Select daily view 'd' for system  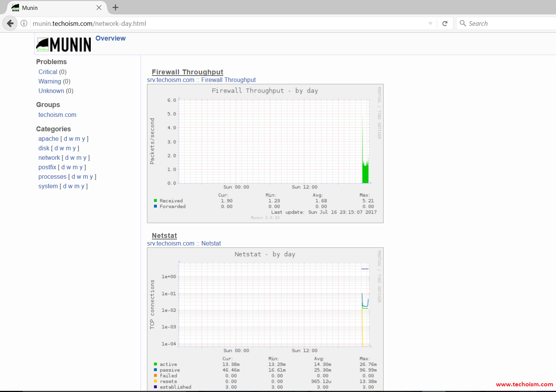[x=65, y=186]
